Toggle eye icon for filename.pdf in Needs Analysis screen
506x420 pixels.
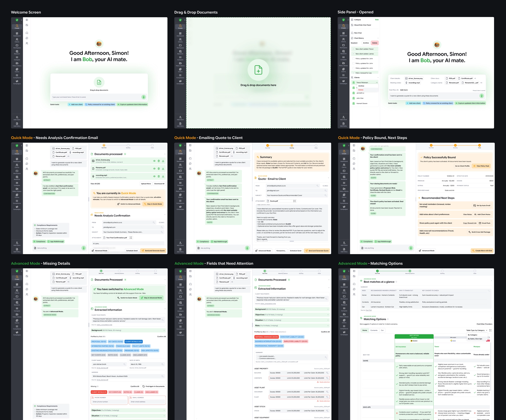tap(154, 169)
